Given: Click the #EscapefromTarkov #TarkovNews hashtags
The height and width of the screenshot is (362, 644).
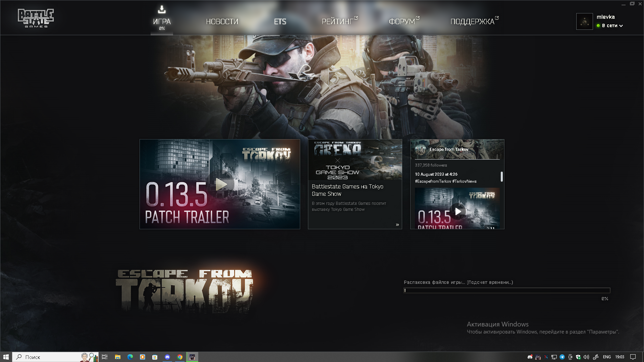Looking at the screenshot, I should tap(445, 181).
